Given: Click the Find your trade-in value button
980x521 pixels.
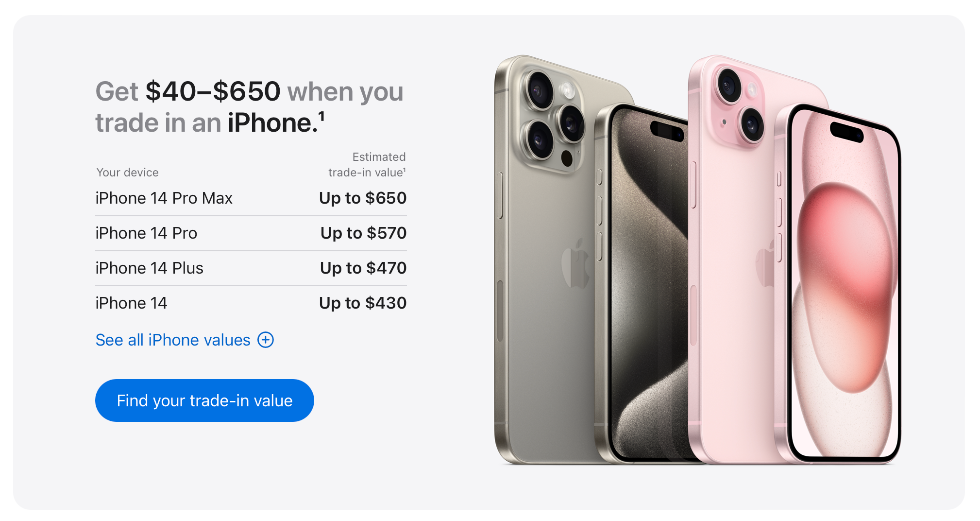Looking at the screenshot, I should point(204,400).
